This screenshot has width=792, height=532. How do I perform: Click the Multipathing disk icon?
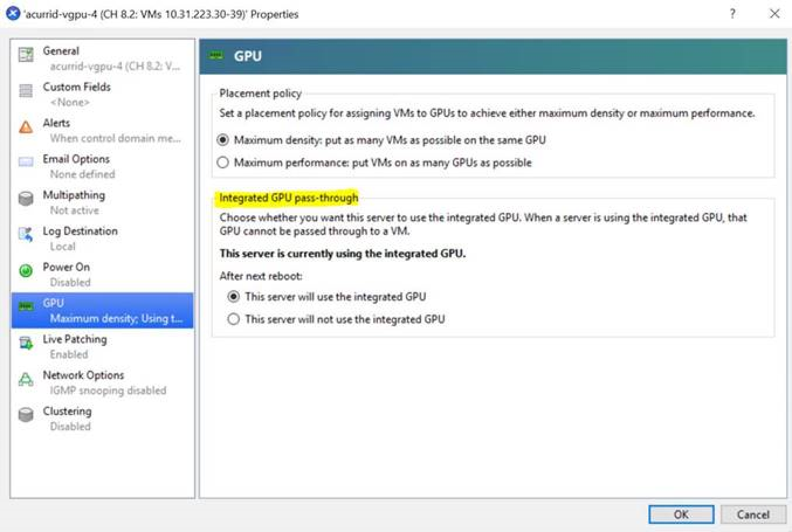click(x=25, y=199)
